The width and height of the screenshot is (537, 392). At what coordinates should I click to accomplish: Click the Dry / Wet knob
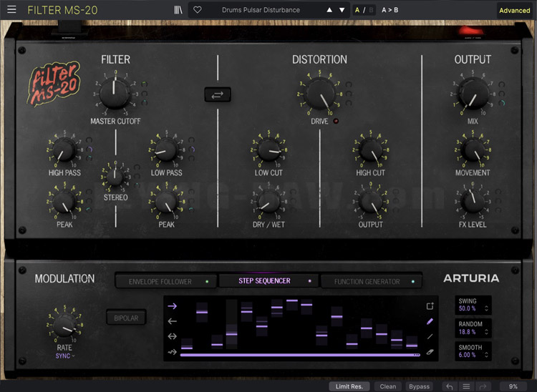pyautogui.click(x=268, y=202)
